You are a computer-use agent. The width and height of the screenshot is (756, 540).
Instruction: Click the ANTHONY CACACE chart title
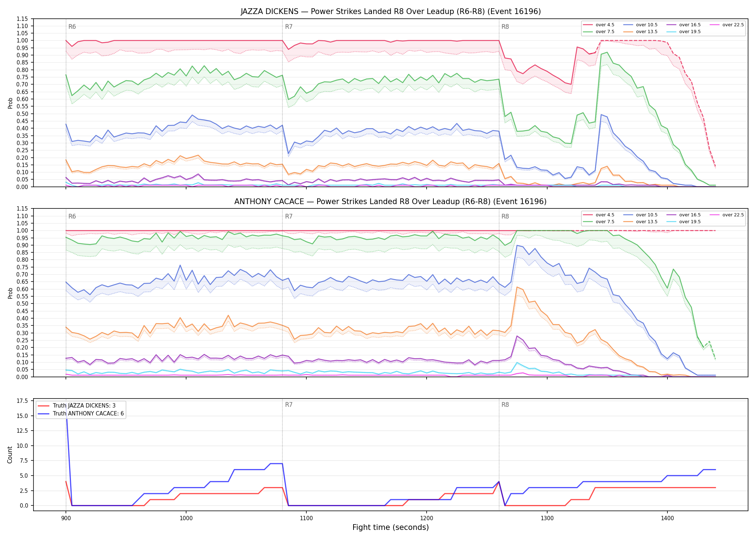(391, 202)
